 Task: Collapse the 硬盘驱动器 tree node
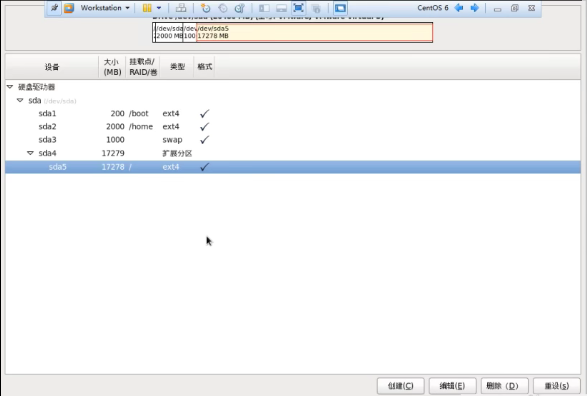[10, 87]
